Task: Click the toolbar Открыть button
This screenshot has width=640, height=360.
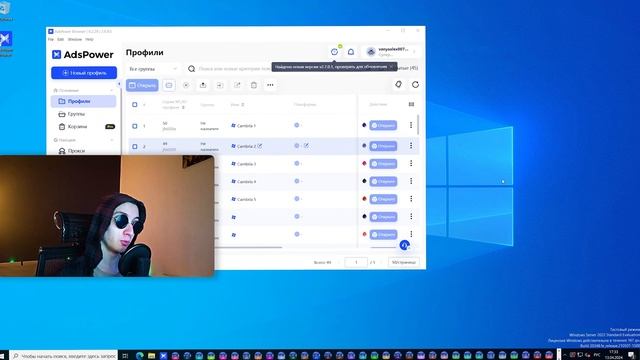Action: tap(142, 85)
